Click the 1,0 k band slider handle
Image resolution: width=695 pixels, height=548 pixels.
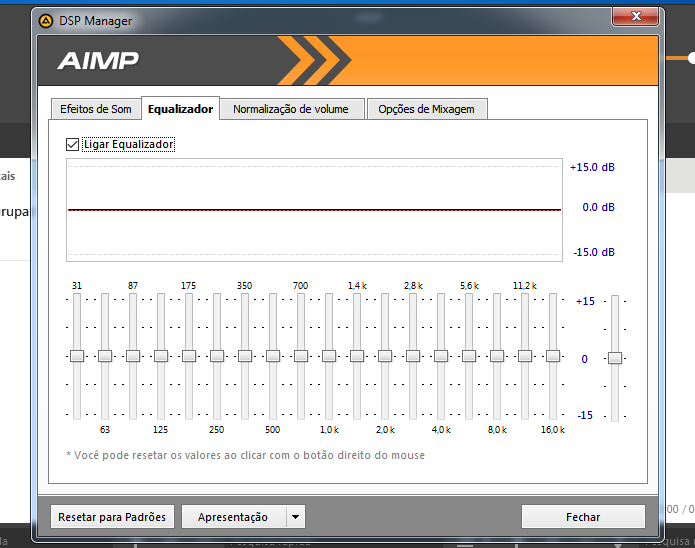click(x=329, y=356)
